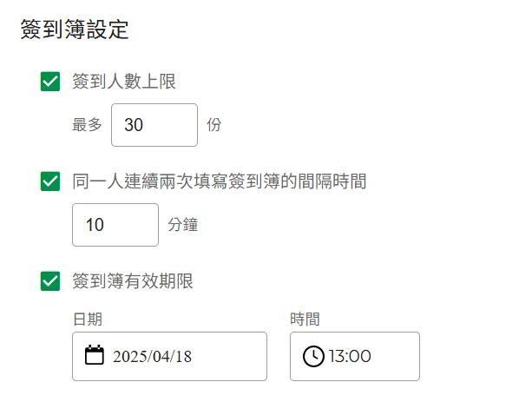Toggle the 同一人連續兩次填寫簽到簿的間隔時間 checkbox
This screenshot has width=532, height=415.
click(50, 181)
